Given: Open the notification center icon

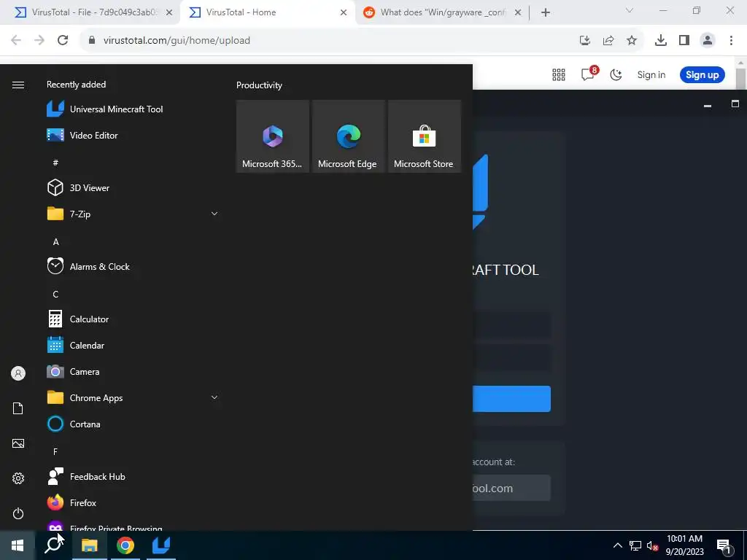Looking at the screenshot, I should [x=724, y=545].
